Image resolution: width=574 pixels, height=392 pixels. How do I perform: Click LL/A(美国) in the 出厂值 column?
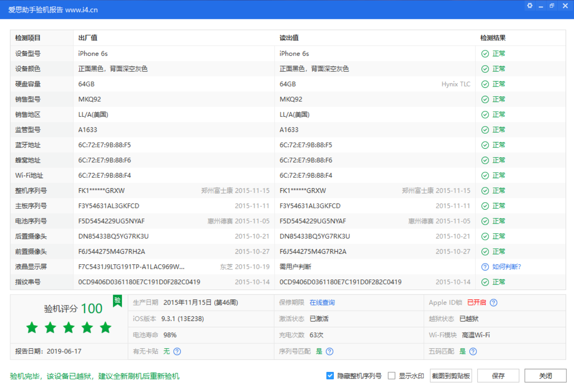[x=93, y=115]
